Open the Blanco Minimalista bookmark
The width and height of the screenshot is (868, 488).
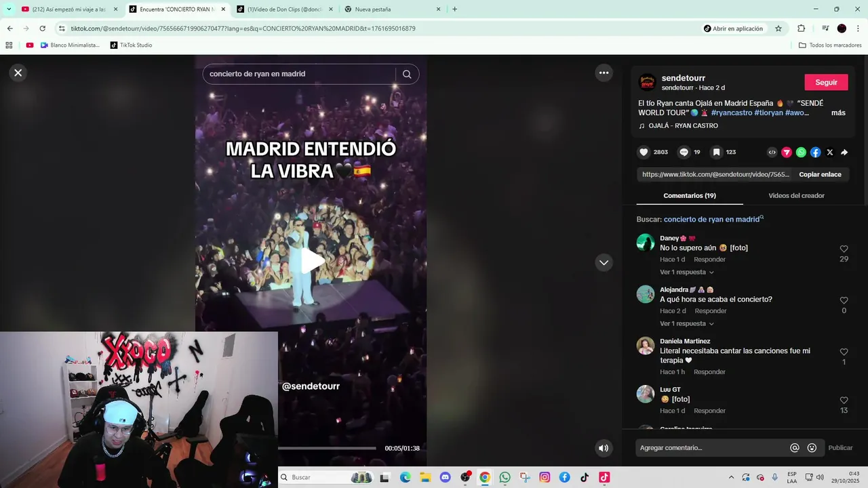click(70, 45)
